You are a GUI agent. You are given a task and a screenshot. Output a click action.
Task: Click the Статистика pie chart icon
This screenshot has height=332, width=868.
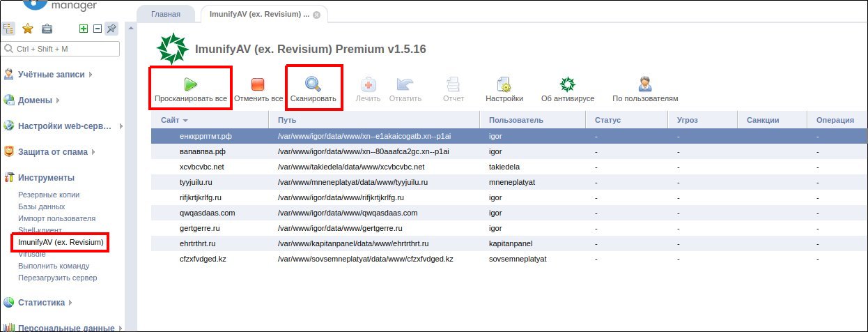[x=9, y=303]
